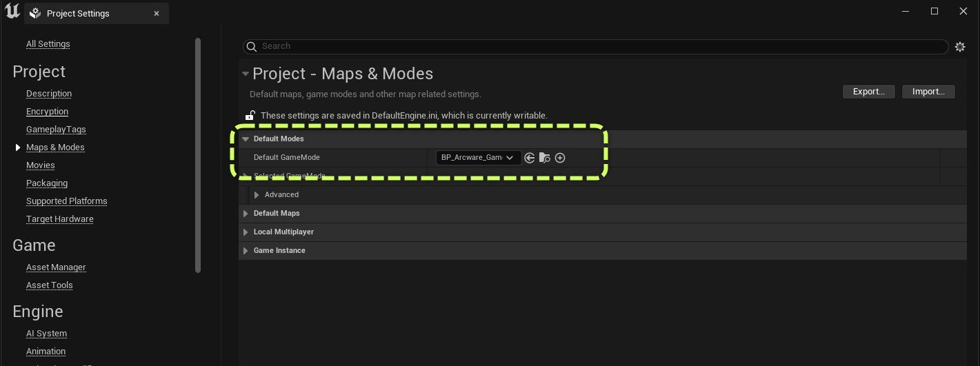The width and height of the screenshot is (980, 366).
Task: Expand the Game Instance section
Action: tap(246, 251)
